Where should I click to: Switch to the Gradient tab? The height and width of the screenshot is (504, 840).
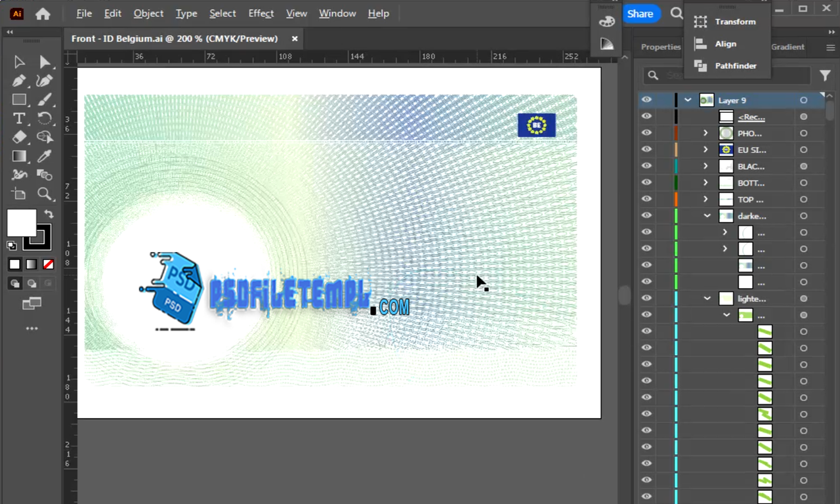[787, 47]
